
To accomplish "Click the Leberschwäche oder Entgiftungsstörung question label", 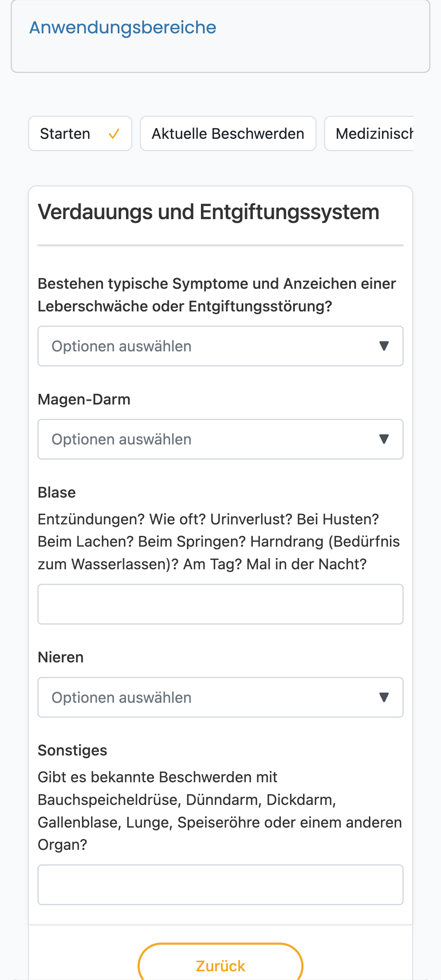I will coord(217,295).
